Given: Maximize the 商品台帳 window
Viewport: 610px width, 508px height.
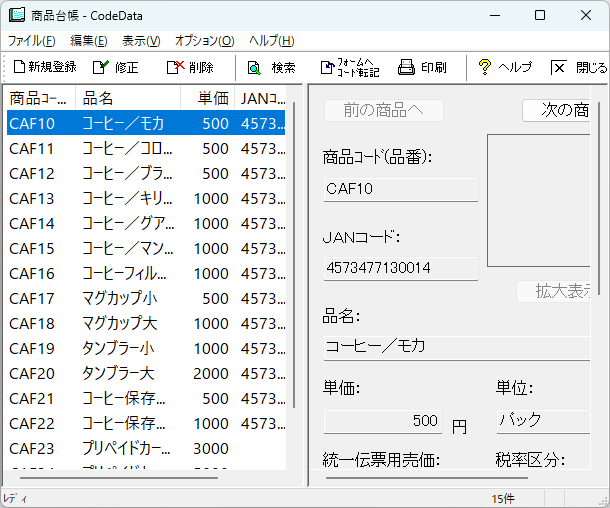Looking at the screenshot, I should [x=540, y=15].
